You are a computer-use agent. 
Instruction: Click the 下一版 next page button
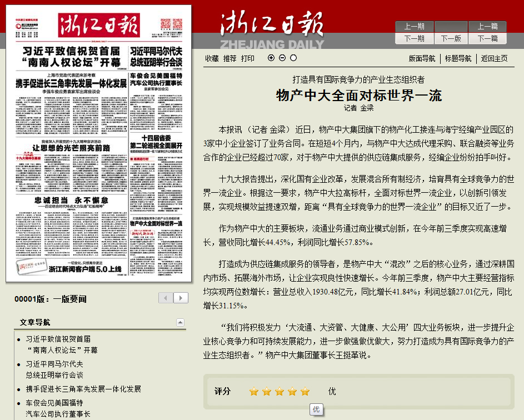(x=451, y=38)
